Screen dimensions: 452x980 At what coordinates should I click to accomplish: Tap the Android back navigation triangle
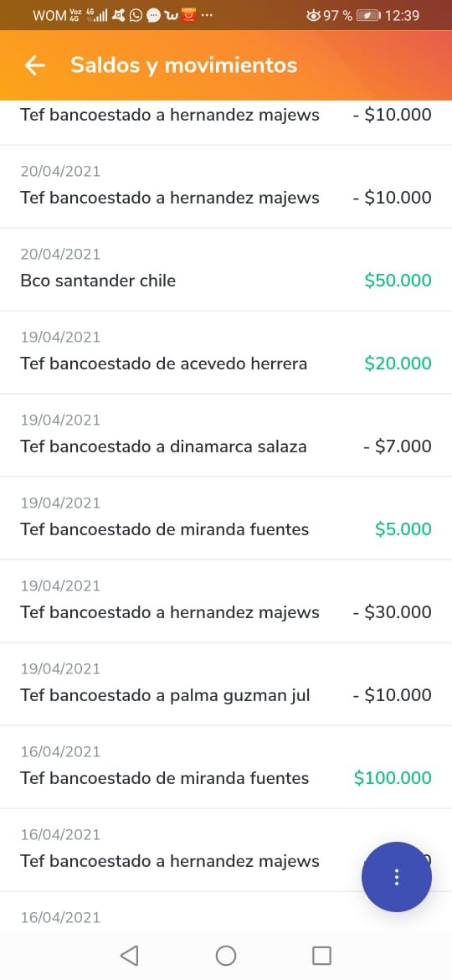click(x=129, y=955)
